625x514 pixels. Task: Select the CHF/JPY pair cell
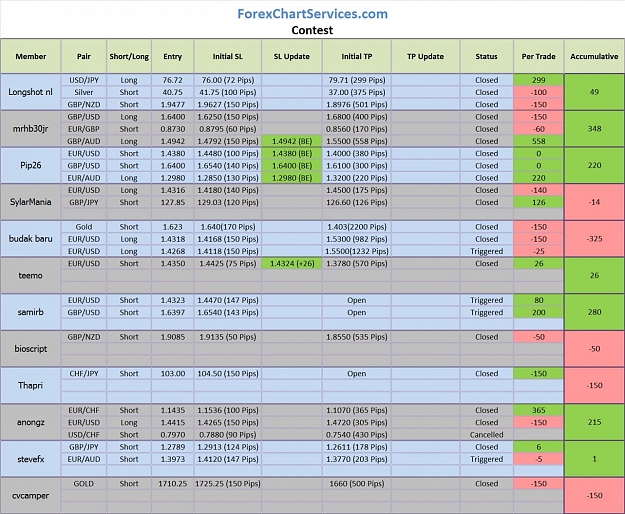click(84, 373)
